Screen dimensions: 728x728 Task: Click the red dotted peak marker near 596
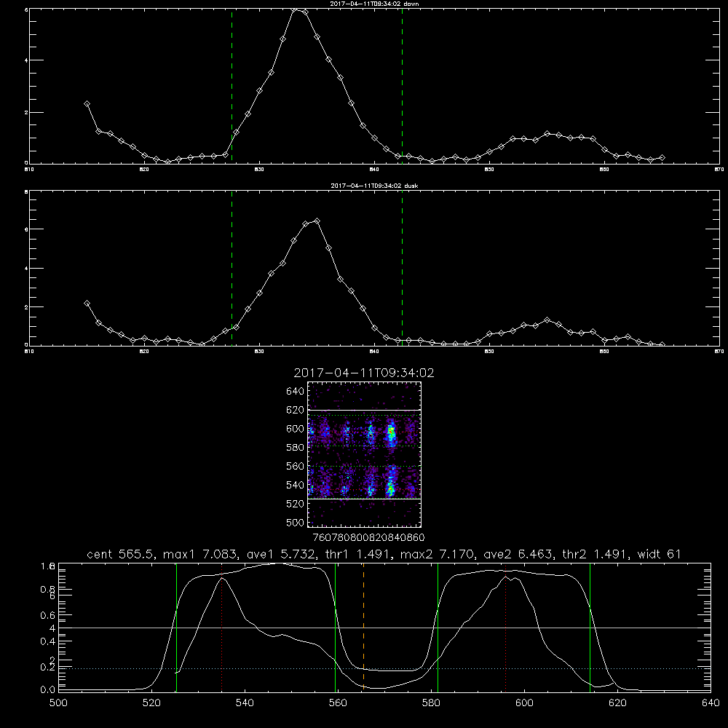[506, 628]
